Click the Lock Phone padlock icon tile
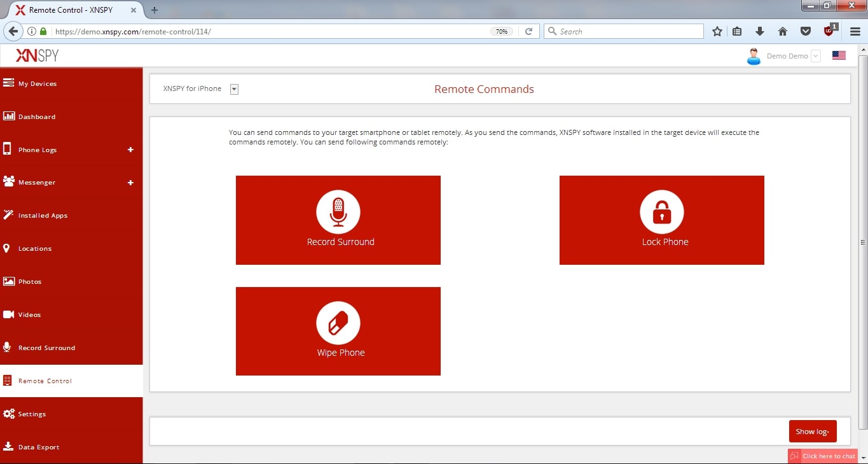868x464 pixels. click(x=661, y=220)
